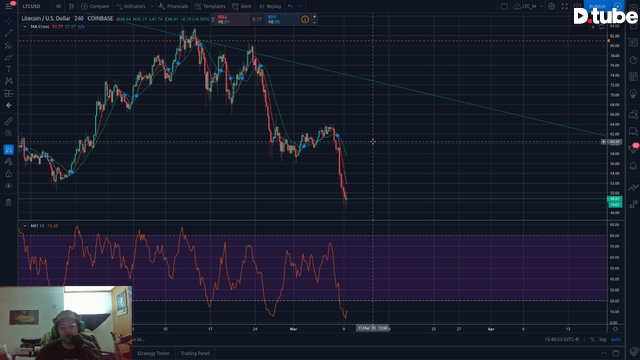Select the crosshair cursor tool
The width and height of the screenshot is (640, 360).
coord(9,21)
